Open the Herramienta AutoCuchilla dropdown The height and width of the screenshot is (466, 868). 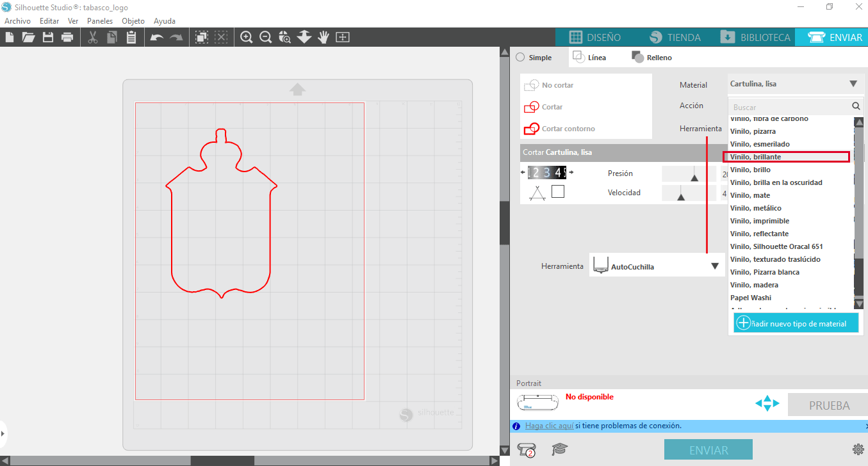click(x=658, y=266)
